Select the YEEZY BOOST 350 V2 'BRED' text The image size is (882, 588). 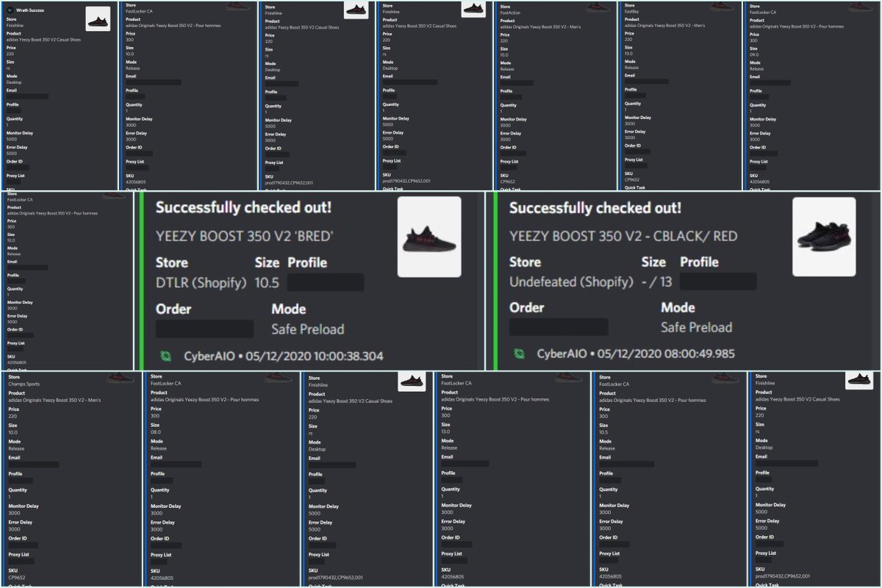pos(245,237)
